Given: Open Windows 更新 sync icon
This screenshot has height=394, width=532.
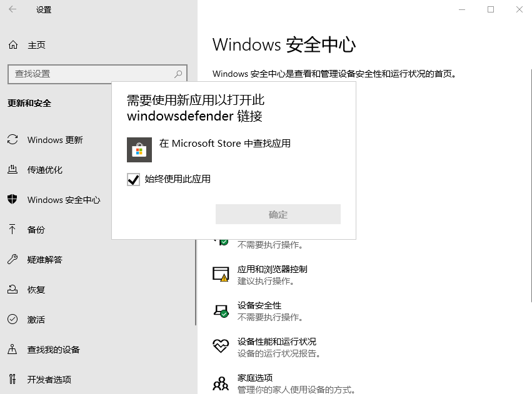Looking at the screenshot, I should point(13,140).
